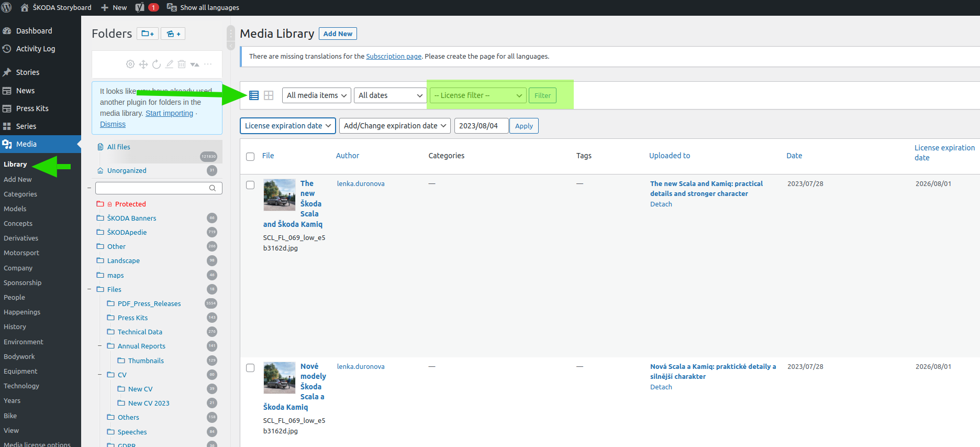Collapse the root folder tree toggle beside search
Image resolution: width=980 pixels, height=447 pixels.
tap(90, 188)
